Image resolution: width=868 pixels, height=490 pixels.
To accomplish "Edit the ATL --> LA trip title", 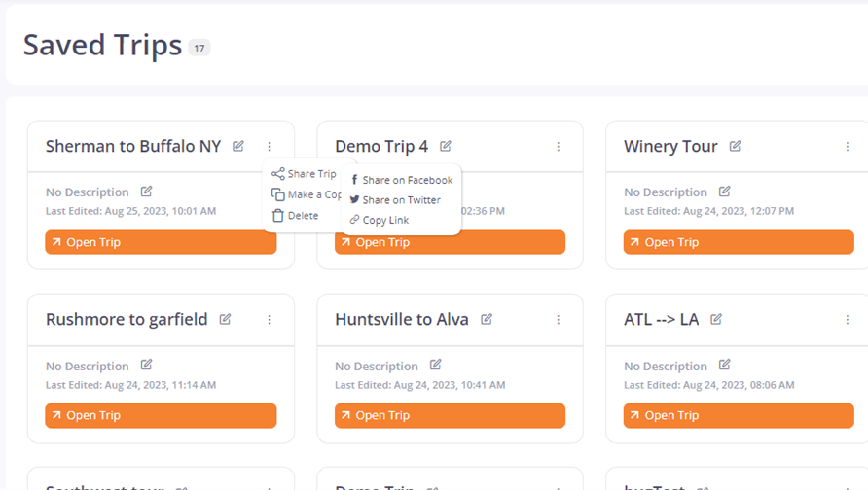I will coord(716,319).
